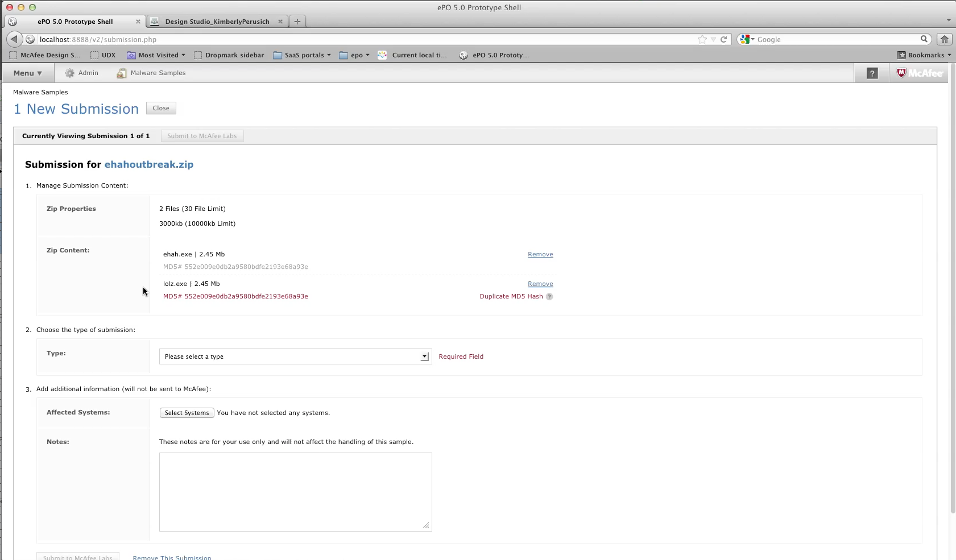The height and width of the screenshot is (560, 956).
Task: Open browser home page icon
Action: coord(944,39)
